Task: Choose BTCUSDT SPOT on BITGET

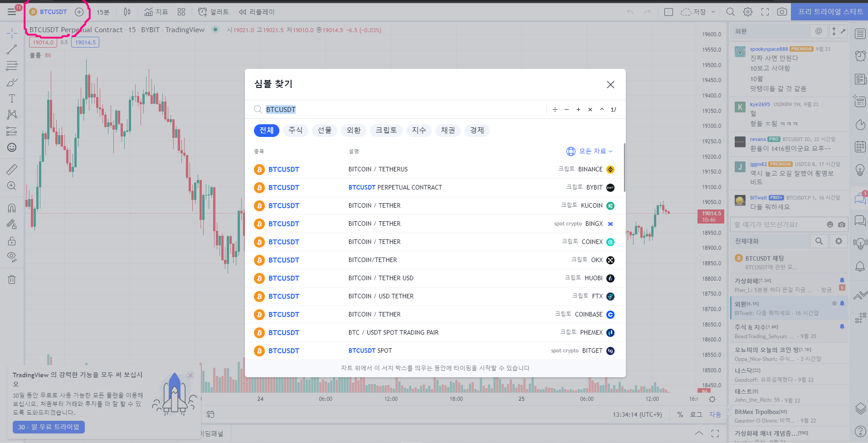Action: pos(434,351)
